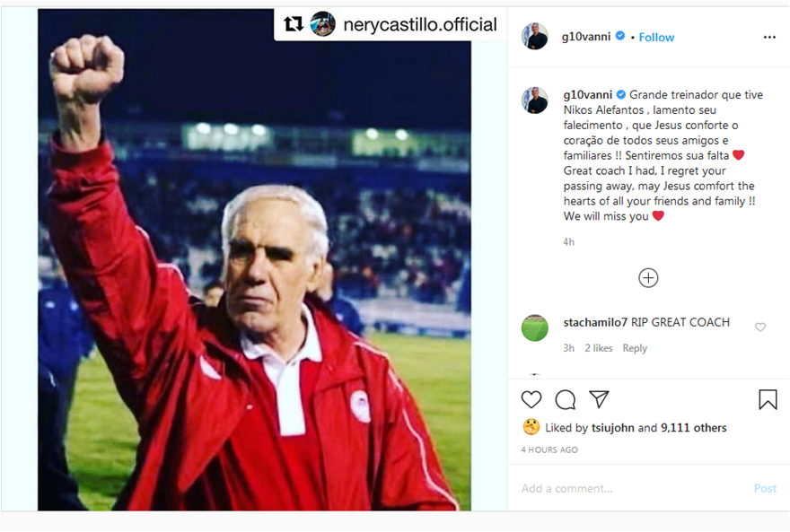Reply to stachamilo7's comment

(x=635, y=348)
